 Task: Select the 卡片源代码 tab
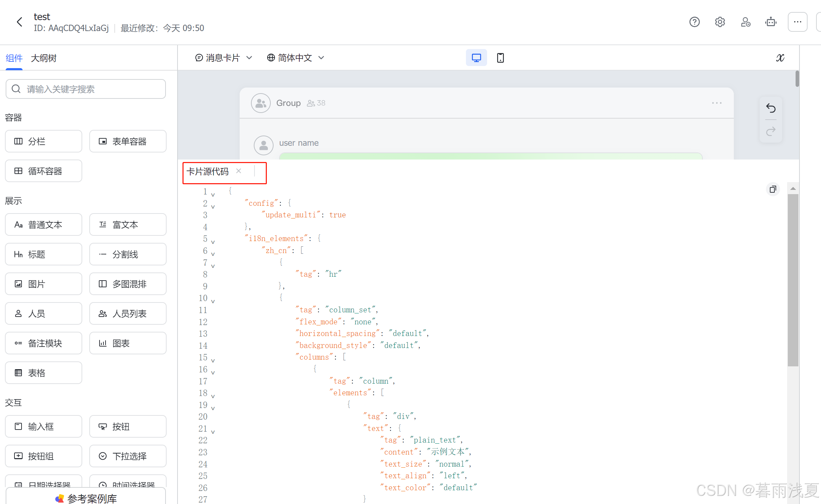point(208,172)
